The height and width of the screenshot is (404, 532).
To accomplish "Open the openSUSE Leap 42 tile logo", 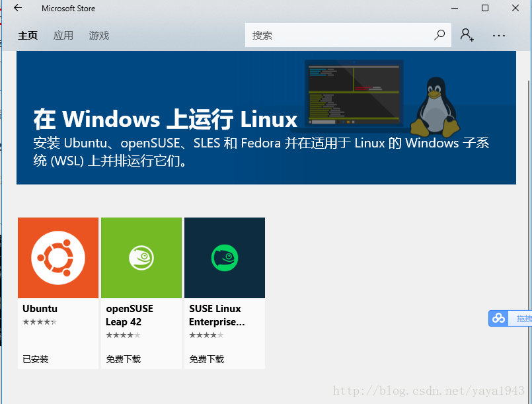I will coord(141,258).
